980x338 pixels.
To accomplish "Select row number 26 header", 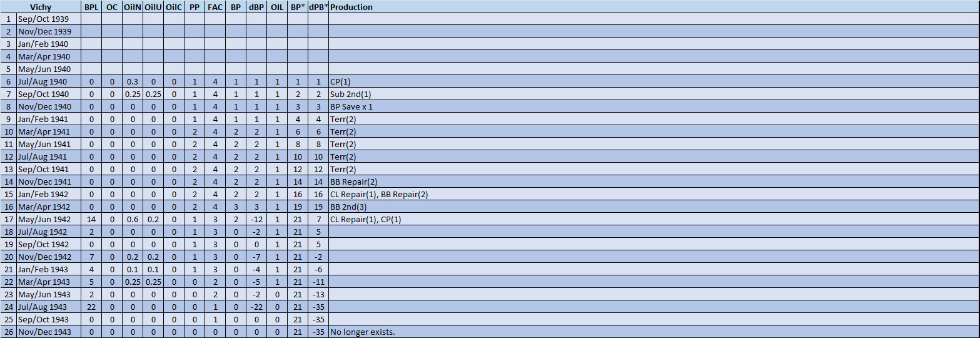I will pos(8,332).
